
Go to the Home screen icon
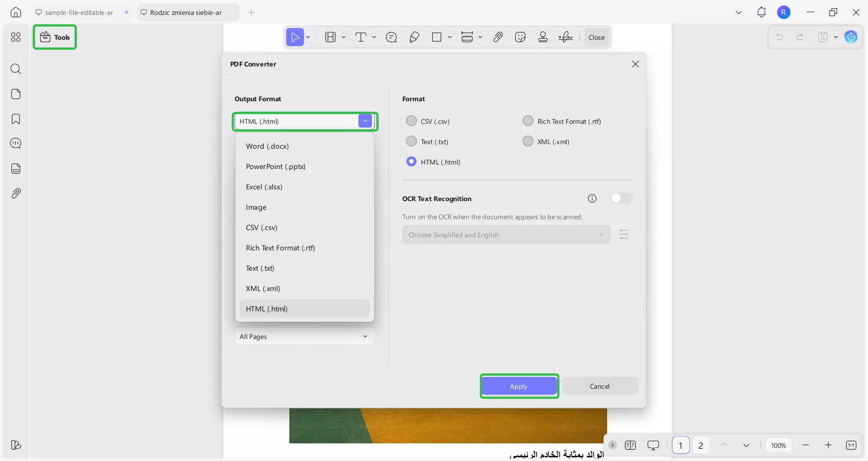[x=16, y=12]
